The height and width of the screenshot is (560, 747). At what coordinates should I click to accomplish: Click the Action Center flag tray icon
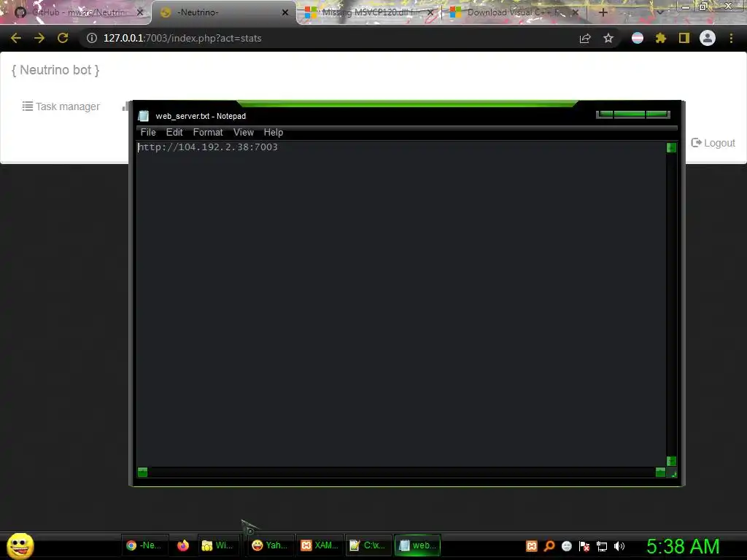click(584, 545)
